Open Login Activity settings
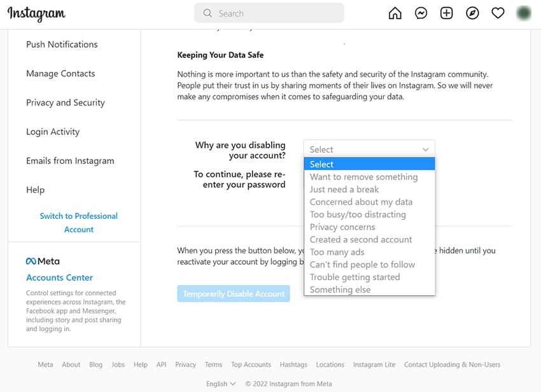The width and height of the screenshot is (541, 392). 53,132
